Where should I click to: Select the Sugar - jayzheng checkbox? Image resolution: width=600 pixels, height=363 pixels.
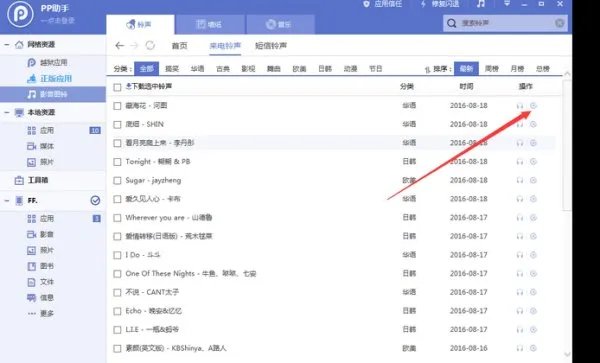[x=117, y=181]
